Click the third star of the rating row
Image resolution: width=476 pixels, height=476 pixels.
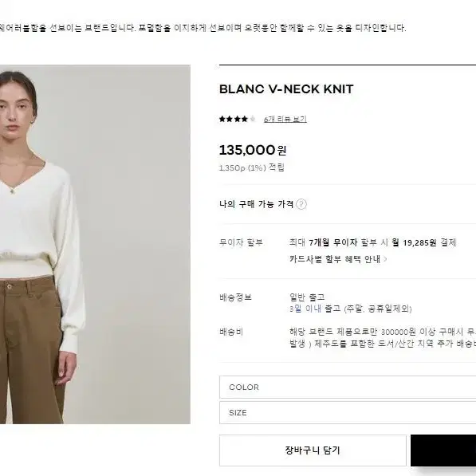pos(237,119)
